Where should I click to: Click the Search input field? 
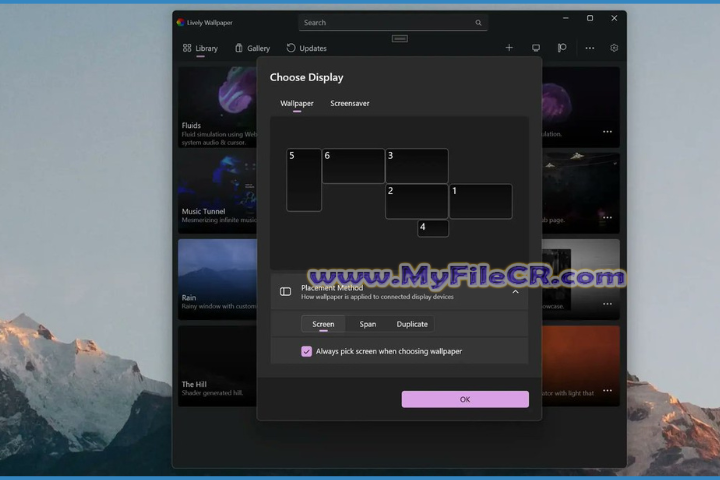point(385,22)
